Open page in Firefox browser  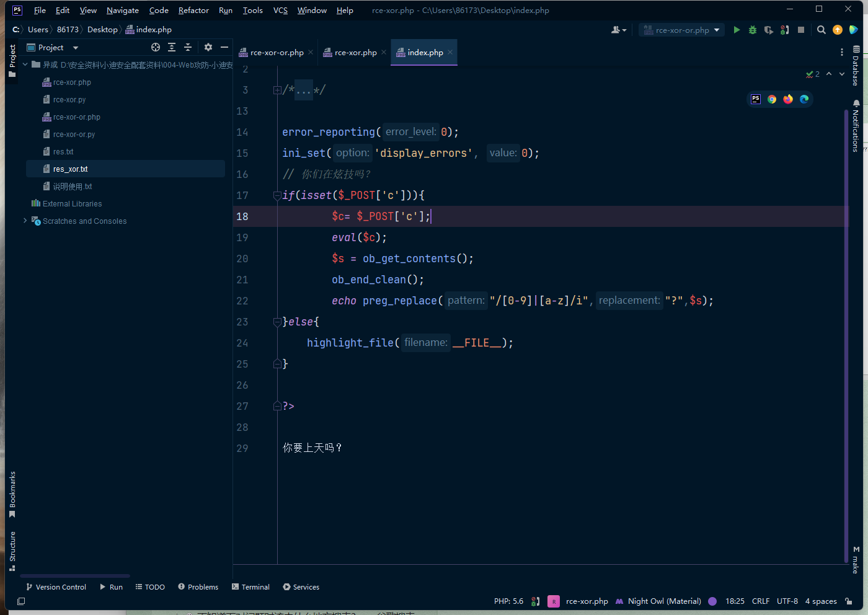coord(788,99)
